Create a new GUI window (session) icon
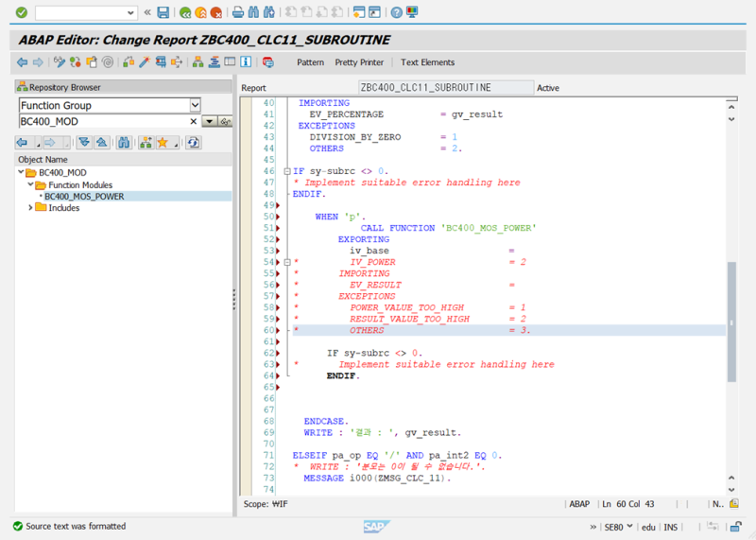Image resolution: width=756 pixels, height=540 pixels. click(358, 12)
